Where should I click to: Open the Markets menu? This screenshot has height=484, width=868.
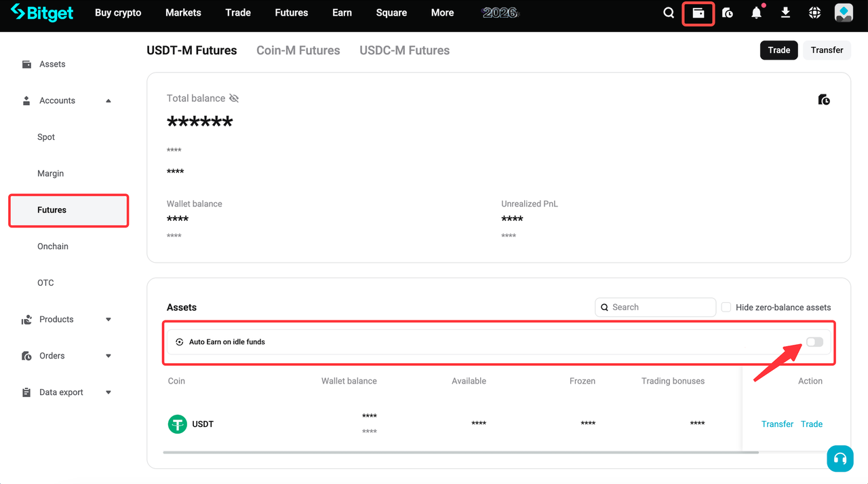point(183,13)
